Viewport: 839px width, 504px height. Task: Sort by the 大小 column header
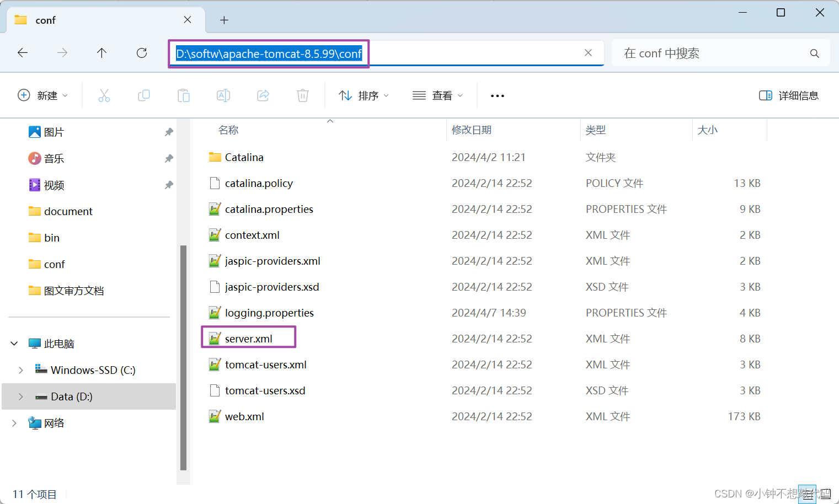coord(708,130)
